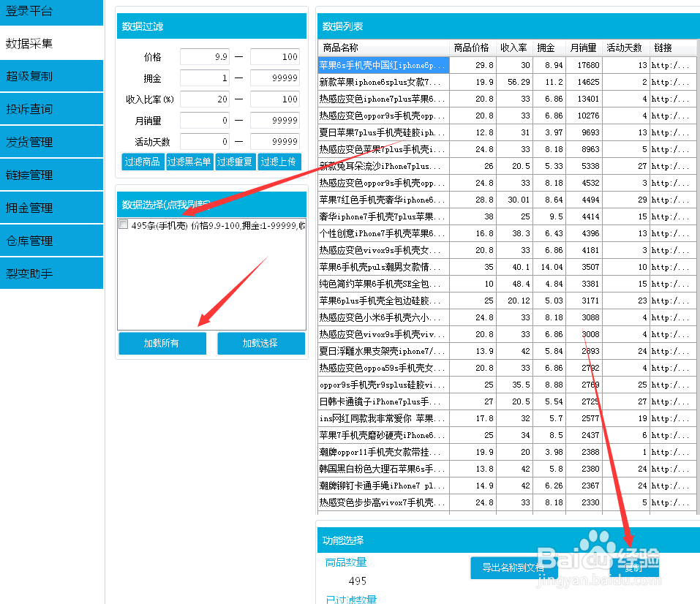Click the 过滤重复 button

click(235, 162)
